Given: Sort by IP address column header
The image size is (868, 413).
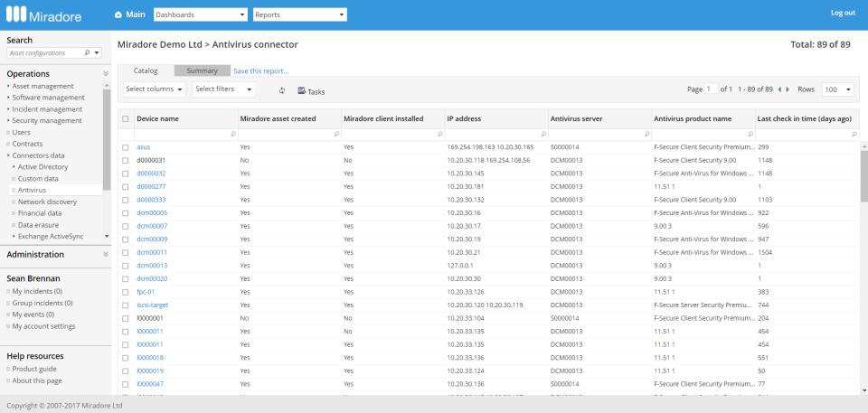Looking at the screenshot, I should tap(466, 118).
